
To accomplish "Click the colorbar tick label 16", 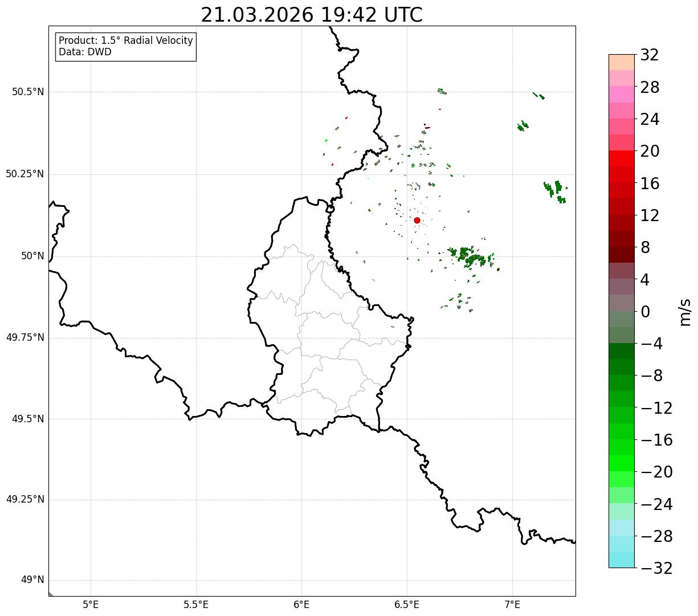I will (650, 183).
